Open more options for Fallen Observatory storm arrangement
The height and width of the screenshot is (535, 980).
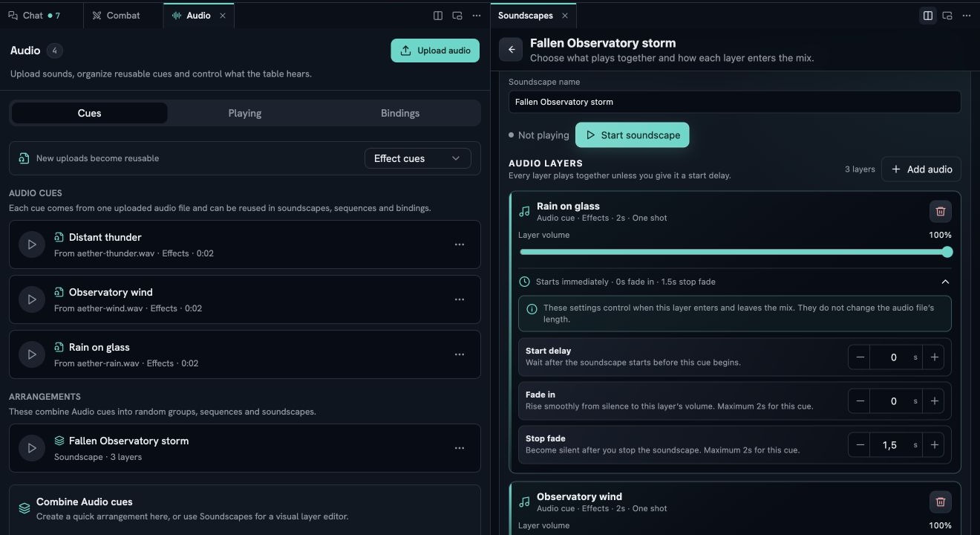pyautogui.click(x=460, y=448)
